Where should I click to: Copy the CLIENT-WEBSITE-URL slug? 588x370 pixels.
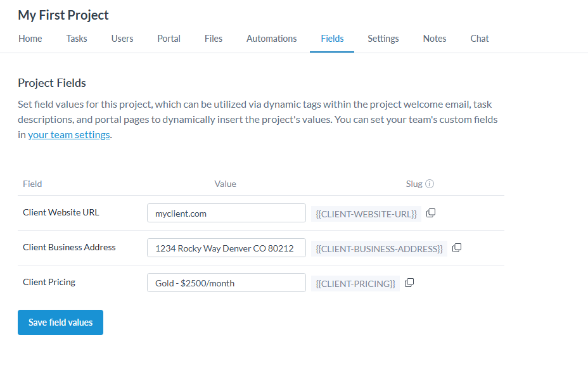pyautogui.click(x=431, y=214)
